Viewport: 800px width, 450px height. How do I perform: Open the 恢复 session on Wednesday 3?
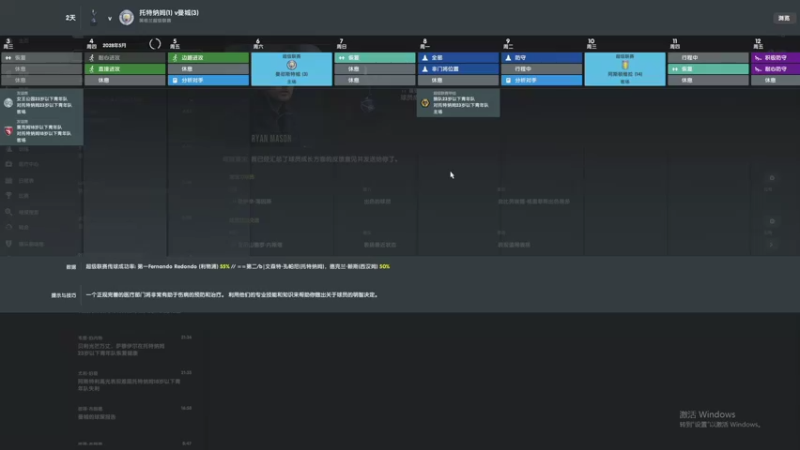pos(41,58)
